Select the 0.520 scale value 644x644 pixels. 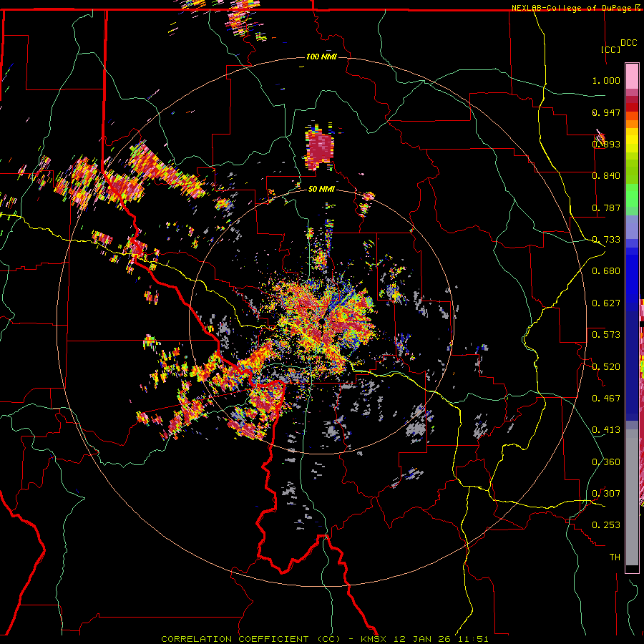606,367
